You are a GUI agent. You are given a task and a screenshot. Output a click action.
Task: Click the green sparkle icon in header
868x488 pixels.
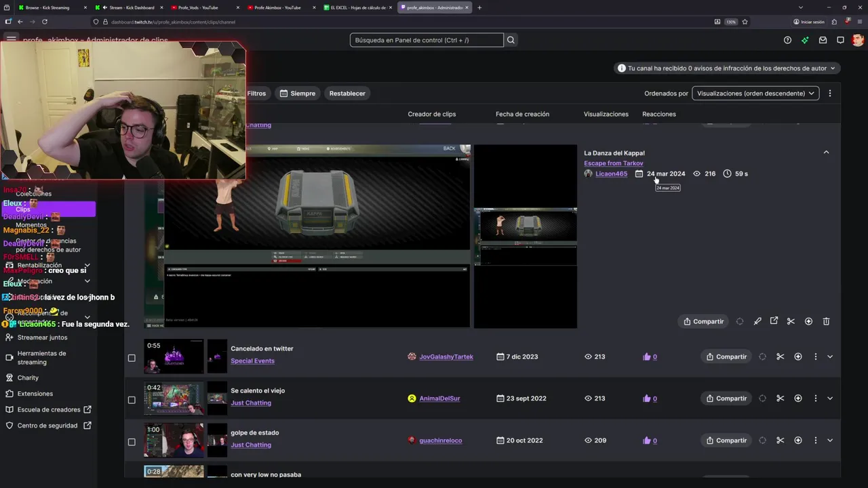click(805, 40)
